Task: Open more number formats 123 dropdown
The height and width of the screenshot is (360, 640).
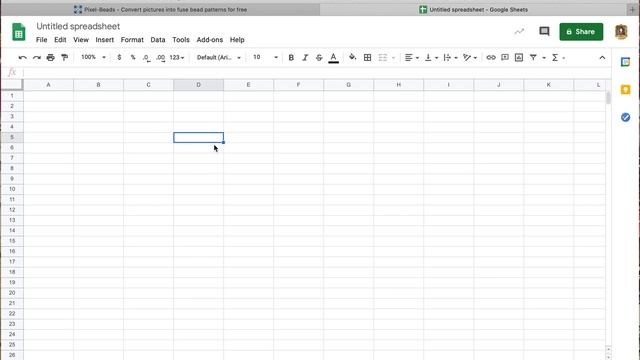Action: tap(177, 58)
